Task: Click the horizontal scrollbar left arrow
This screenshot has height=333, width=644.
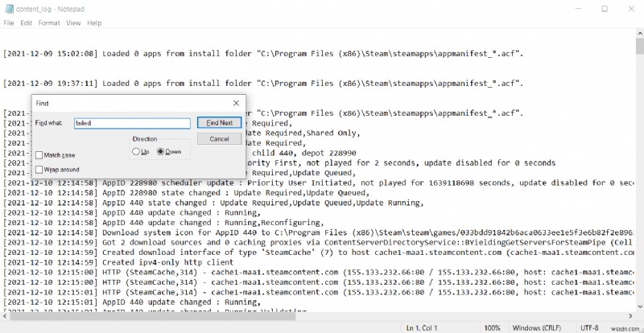Action: (x=4, y=316)
